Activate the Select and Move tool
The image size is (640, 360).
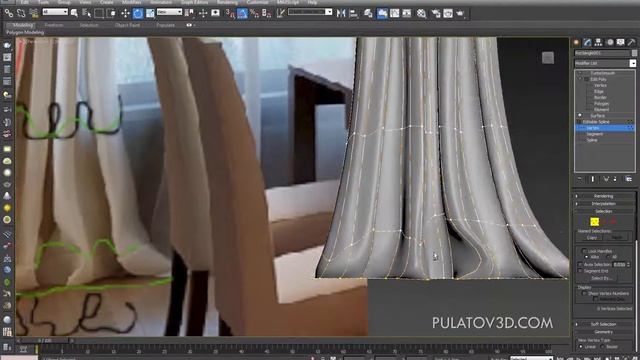[x=125, y=13]
